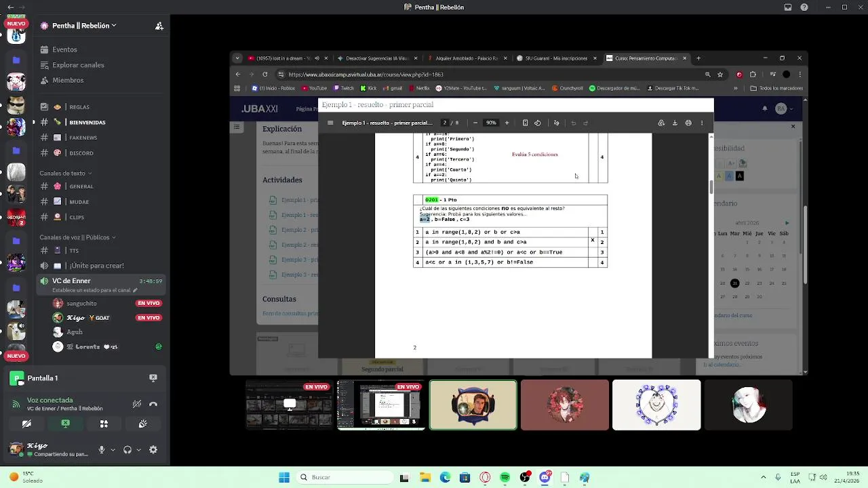Stop streaming Pantalla 1
The width and height of the screenshot is (868, 488).
point(153,378)
